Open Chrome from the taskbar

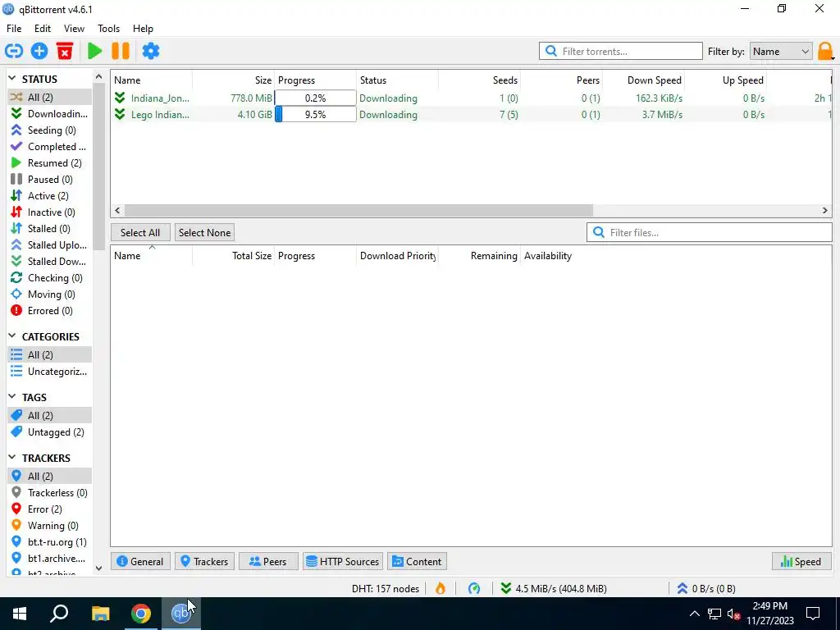click(141, 614)
